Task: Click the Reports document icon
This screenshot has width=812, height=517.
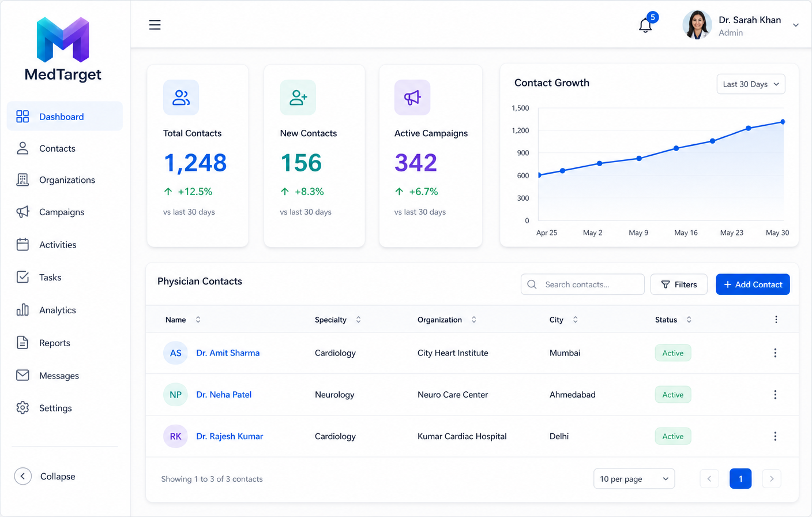Action: coord(22,343)
